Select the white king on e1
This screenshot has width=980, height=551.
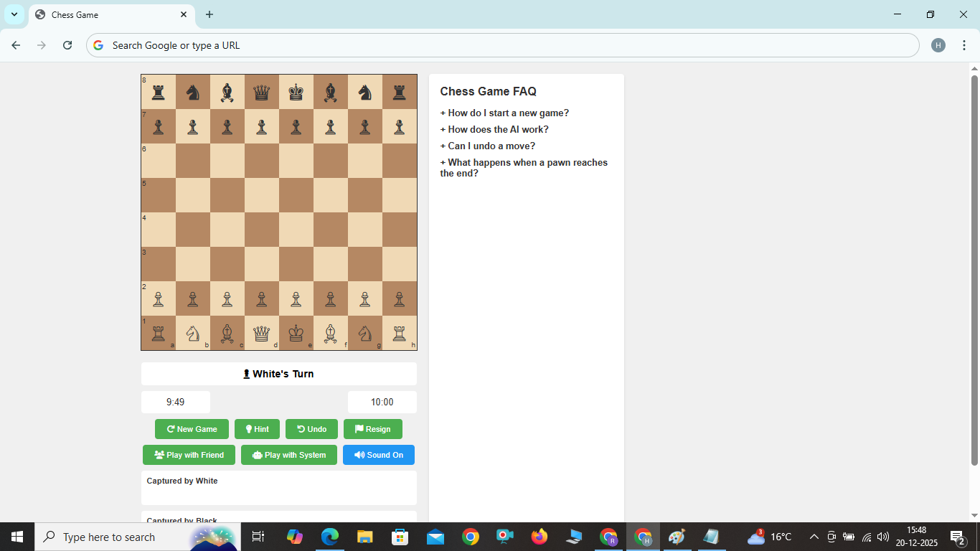(296, 333)
